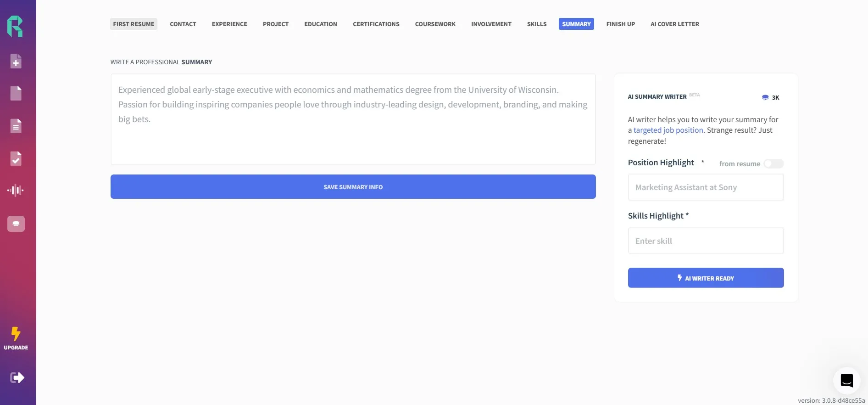
Task: Switch to the CONTACT tab
Action: click(183, 24)
